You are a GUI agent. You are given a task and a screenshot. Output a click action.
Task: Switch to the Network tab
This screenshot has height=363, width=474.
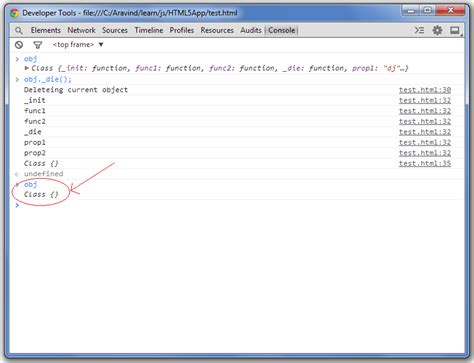pyautogui.click(x=81, y=30)
